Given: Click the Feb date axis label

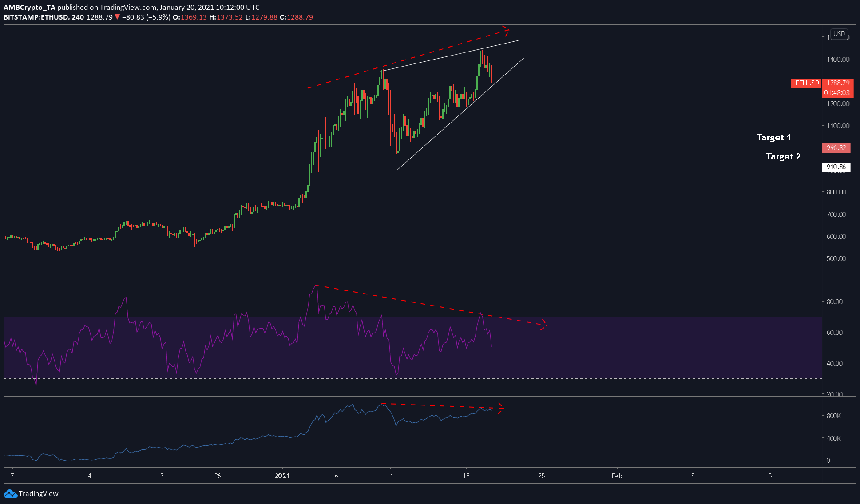Looking at the screenshot, I should pyautogui.click(x=617, y=476).
